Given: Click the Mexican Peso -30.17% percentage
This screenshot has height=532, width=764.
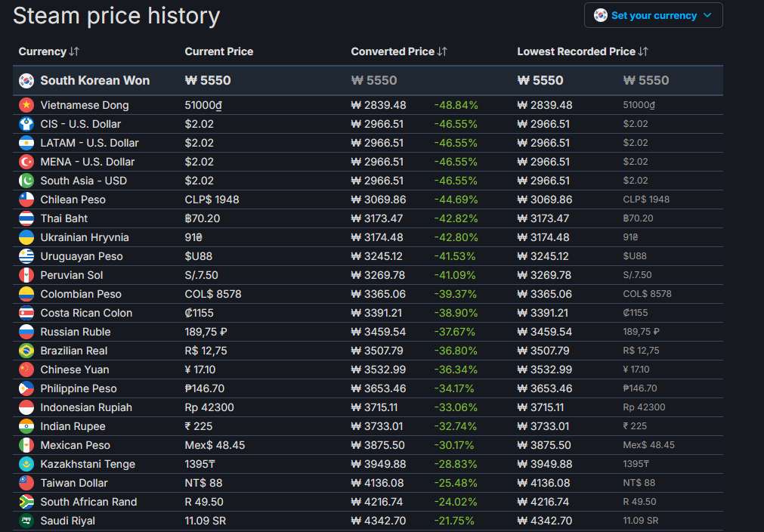Looking at the screenshot, I should coord(456,445).
